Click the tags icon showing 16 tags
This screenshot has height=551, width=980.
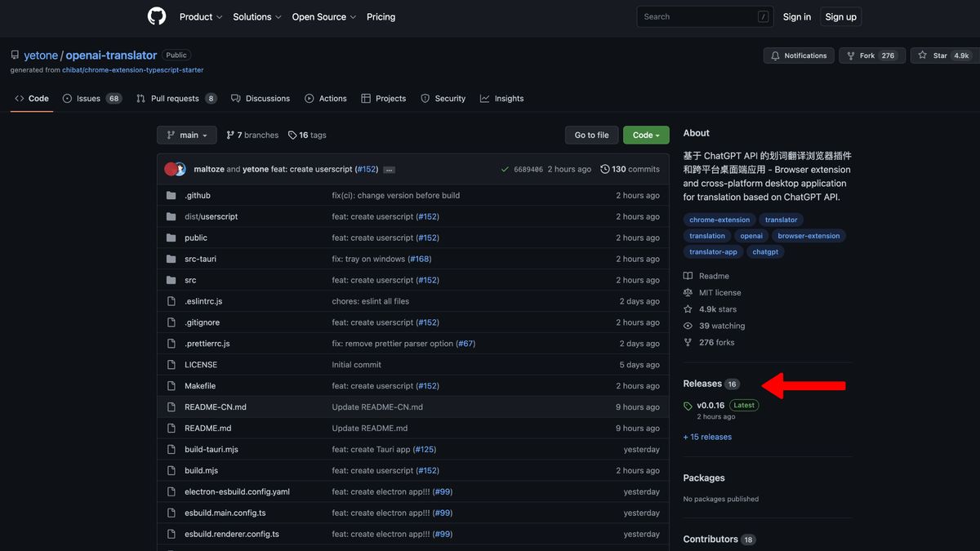coord(291,134)
